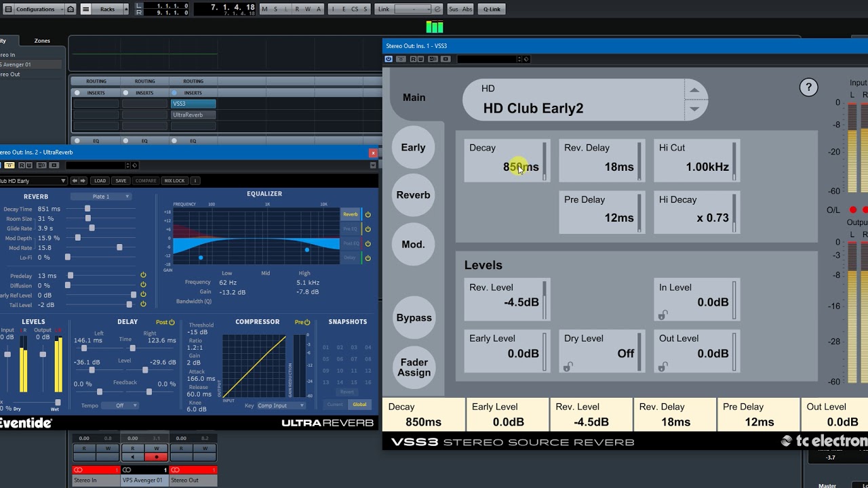Click Write on Stereo Out channel strip
This screenshot has height=488, width=868.
click(x=205, y=448)
